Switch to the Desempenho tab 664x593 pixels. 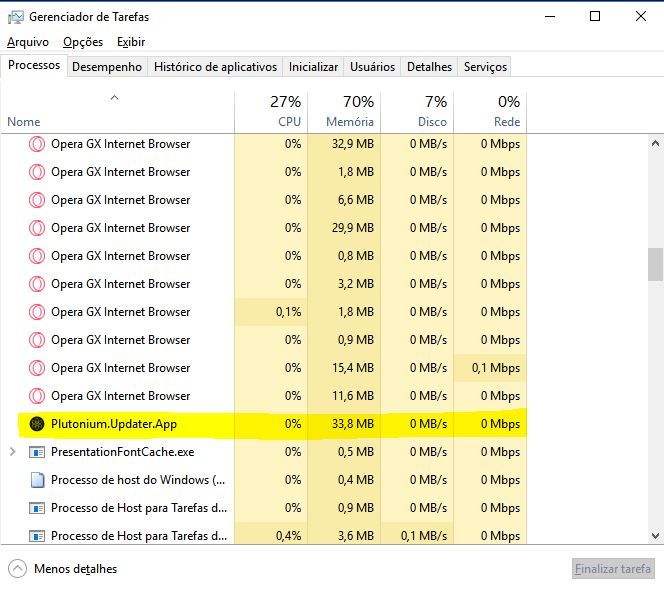tap(107, 67)
